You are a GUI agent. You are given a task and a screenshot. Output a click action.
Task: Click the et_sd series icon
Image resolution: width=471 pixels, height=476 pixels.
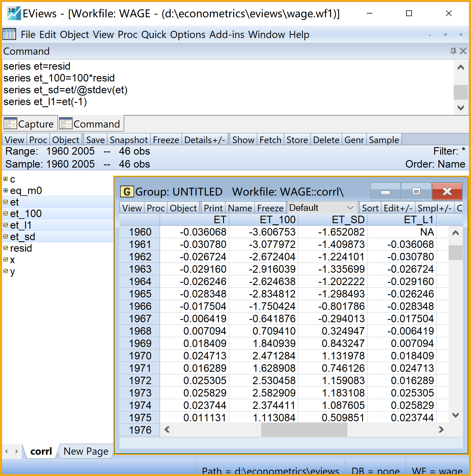5,237
